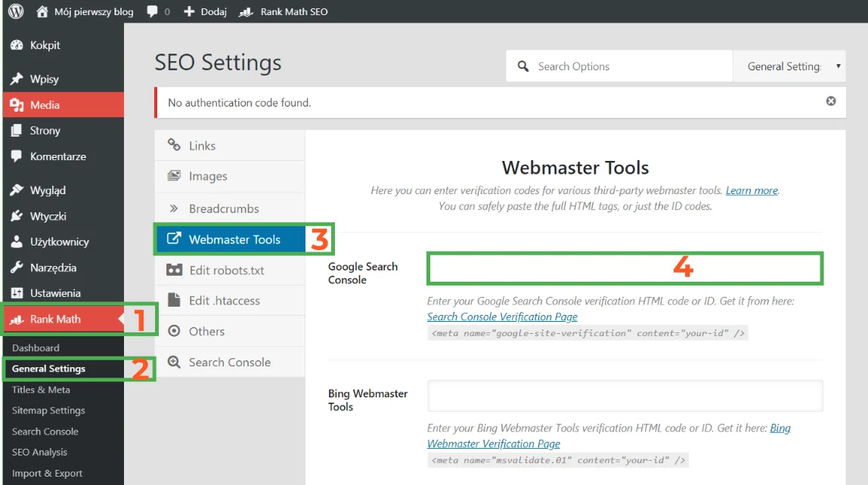
Task: Open Sitemap Settings submenu item
Action: click(x=48, y=410)
